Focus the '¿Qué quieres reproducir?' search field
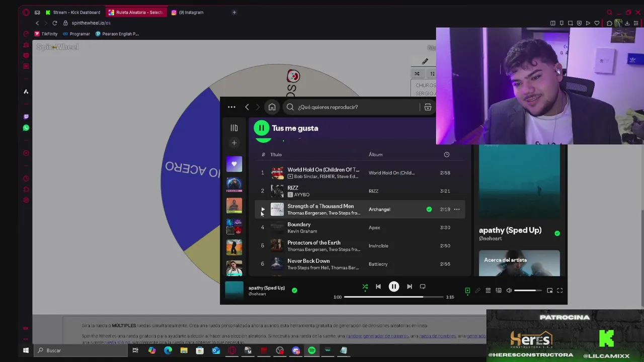The width and height of the screenshot is (644, 362). [x=352, y=107]
